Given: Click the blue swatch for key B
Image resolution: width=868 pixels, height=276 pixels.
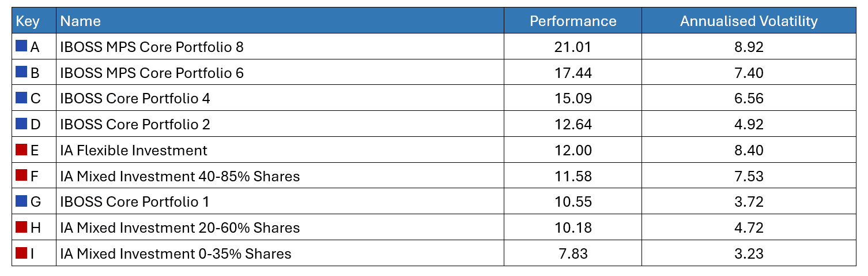Looking at the screenshot, I should [21, 72].
